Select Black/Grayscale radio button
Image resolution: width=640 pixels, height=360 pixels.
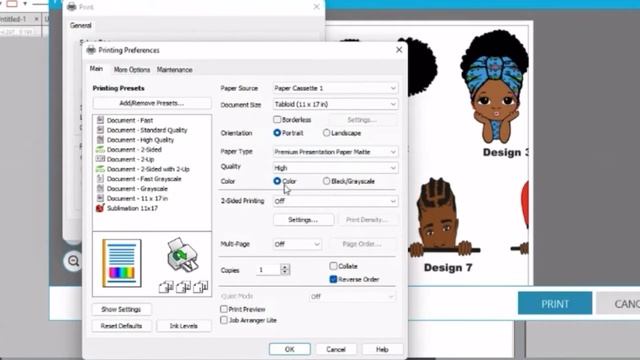point(326,181)
